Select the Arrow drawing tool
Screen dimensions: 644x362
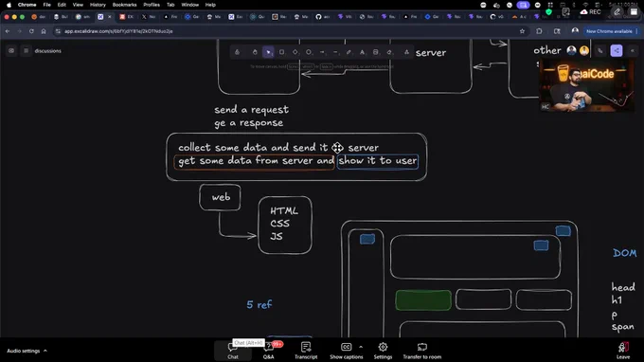pos(322,52)
